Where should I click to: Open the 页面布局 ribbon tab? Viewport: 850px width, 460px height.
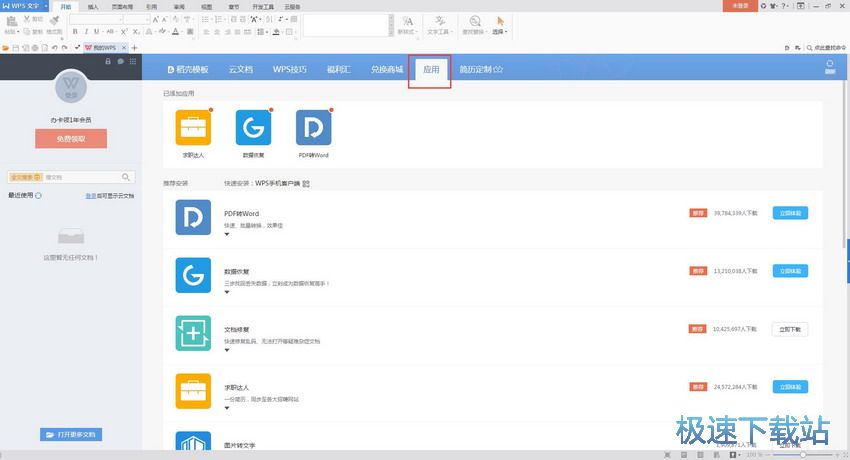point(123,7)
